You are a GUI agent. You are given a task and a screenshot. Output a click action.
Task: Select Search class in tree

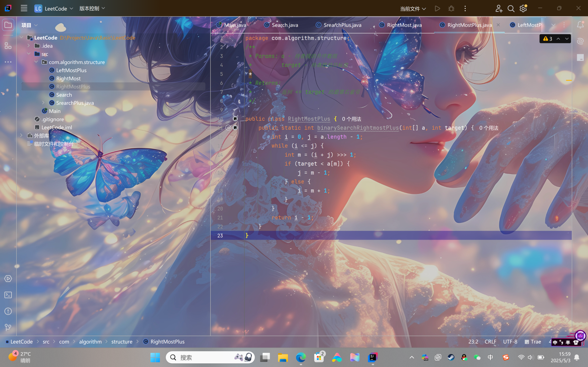point(64,95)
